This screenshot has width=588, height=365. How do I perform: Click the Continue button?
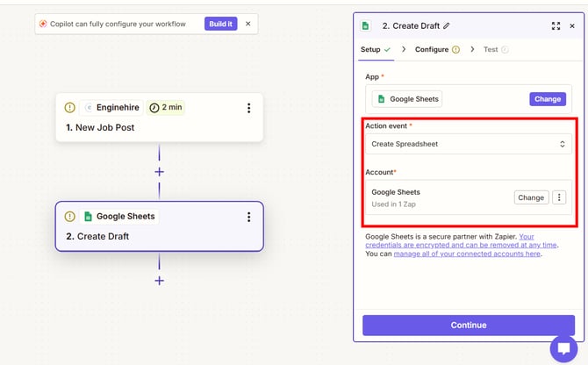tap(469, 326)
